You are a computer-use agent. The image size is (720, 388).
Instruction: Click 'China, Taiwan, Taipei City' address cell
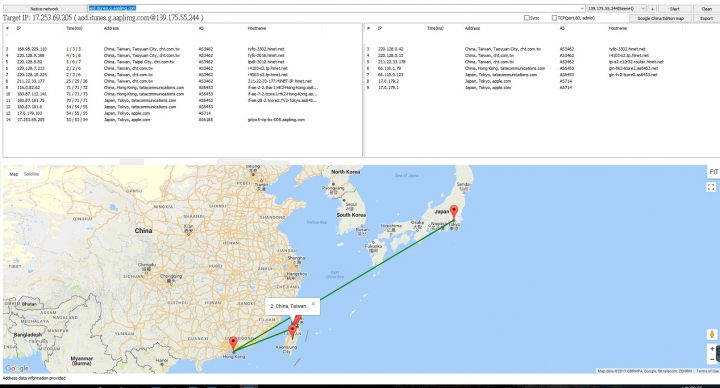tap(139, 62)
